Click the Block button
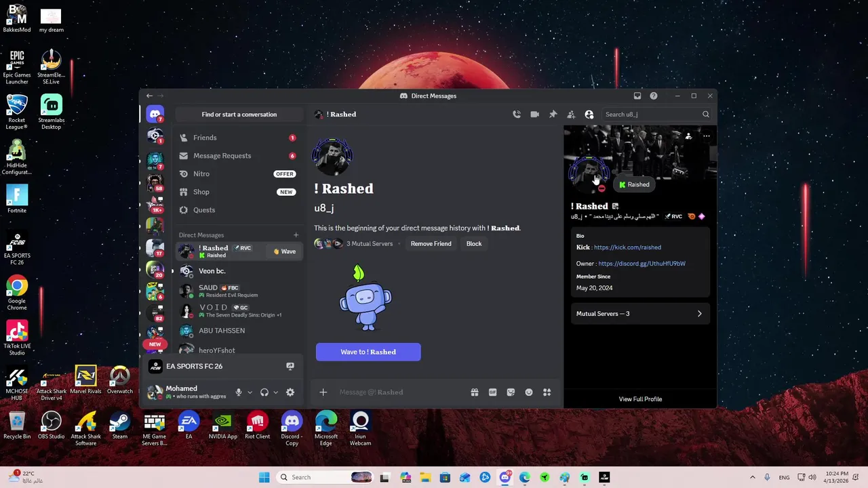The height and width of the screenshot is (488, 868). coord(474,244)
